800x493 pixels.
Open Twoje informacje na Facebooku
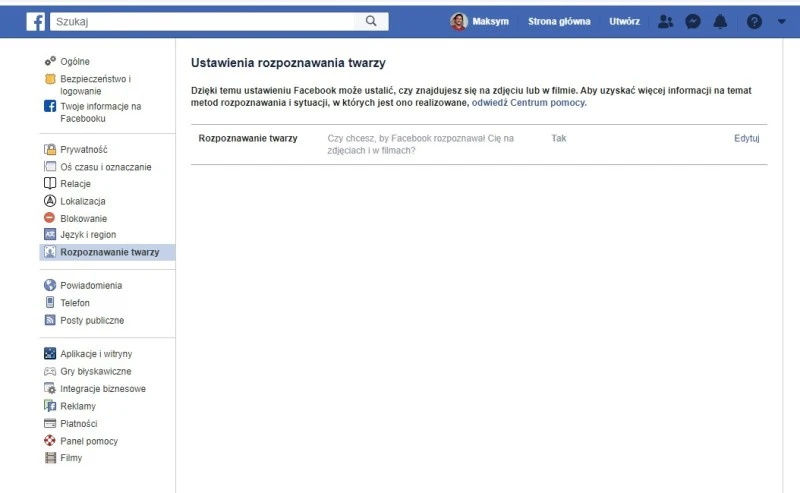coord(101,112)
